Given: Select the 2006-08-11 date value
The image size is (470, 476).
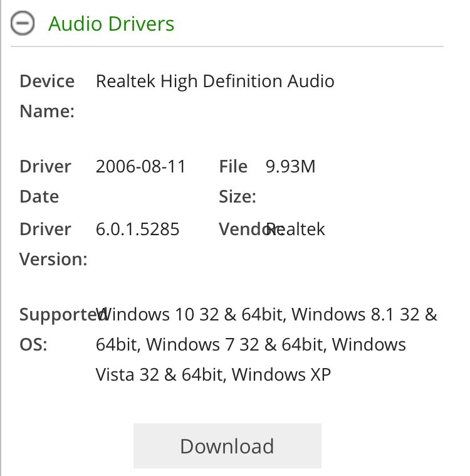Looking at the screenshot, I should click(x=141, y=167).
